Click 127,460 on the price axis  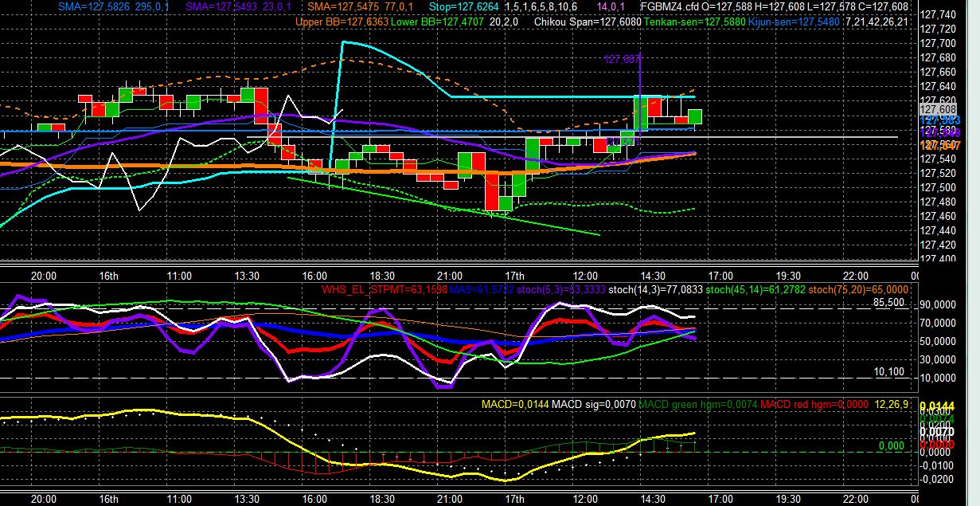tap(938, 216)
